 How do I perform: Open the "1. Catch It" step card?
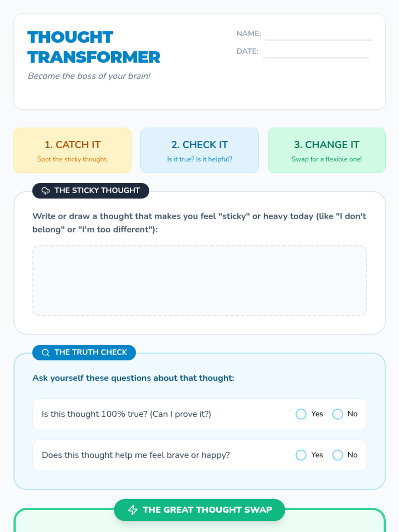72,150
